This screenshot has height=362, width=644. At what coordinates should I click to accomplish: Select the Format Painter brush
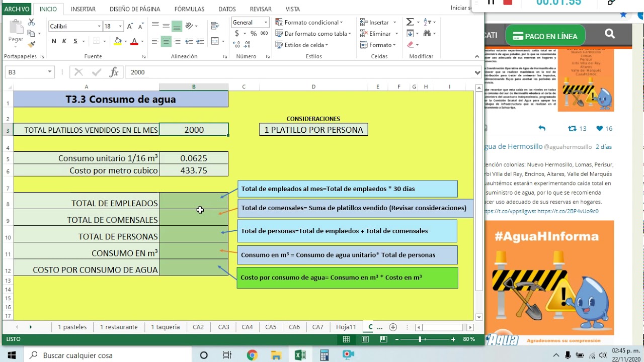pyautogui.click(x=31, y=45)
